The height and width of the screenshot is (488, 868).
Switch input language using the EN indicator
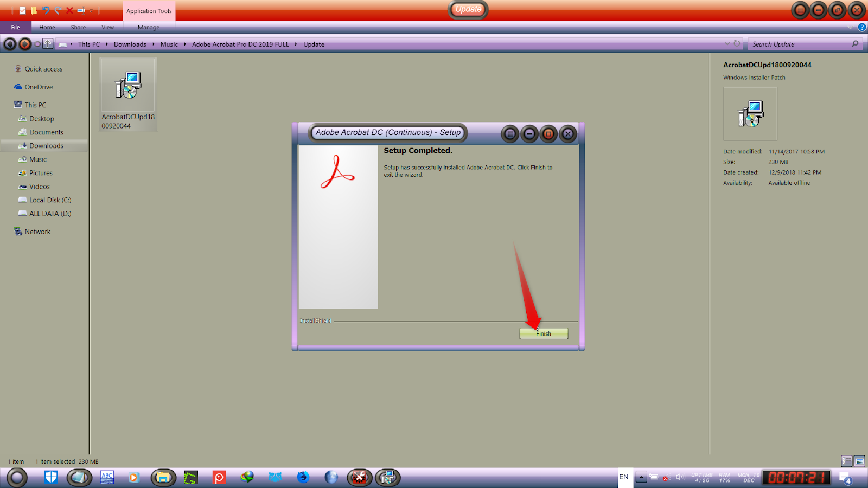pos(624,477)
